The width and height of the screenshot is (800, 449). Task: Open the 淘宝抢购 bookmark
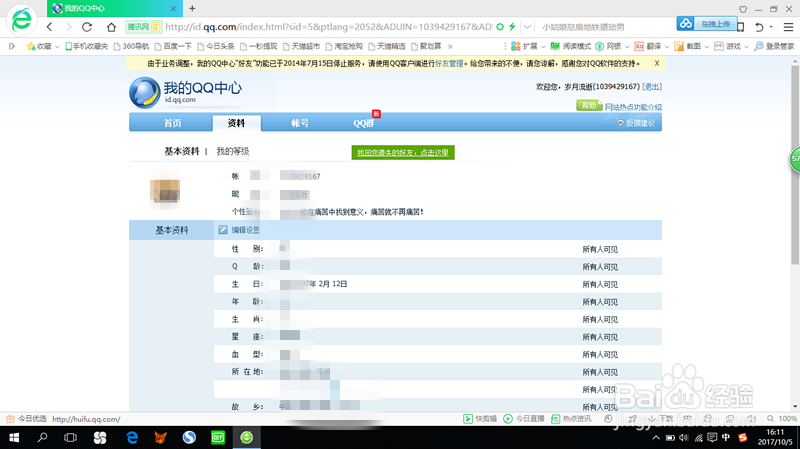(344, 46)
